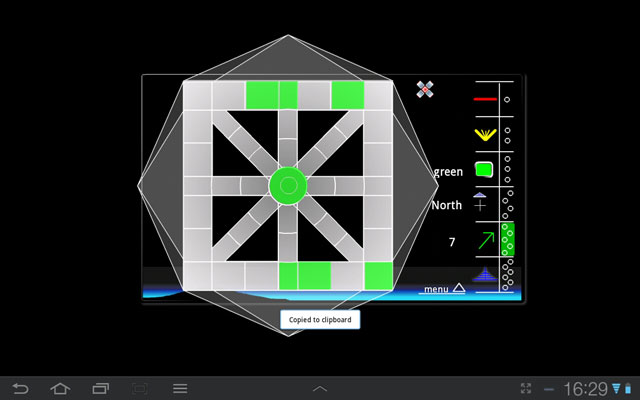Image resolution: width=640 pixels, height=400 pixels.
Task: Select the red line tool icon
Action: pyautogui.click(x=485, y=99)
